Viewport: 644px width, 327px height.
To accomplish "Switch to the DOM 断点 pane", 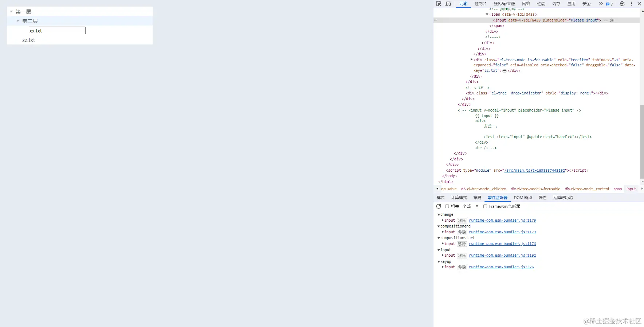I will [523, 198].
